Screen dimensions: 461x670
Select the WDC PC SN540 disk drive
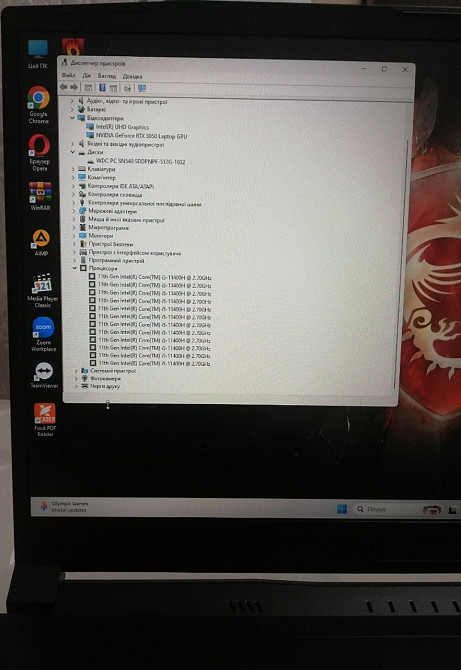click(x=141, y=162)
